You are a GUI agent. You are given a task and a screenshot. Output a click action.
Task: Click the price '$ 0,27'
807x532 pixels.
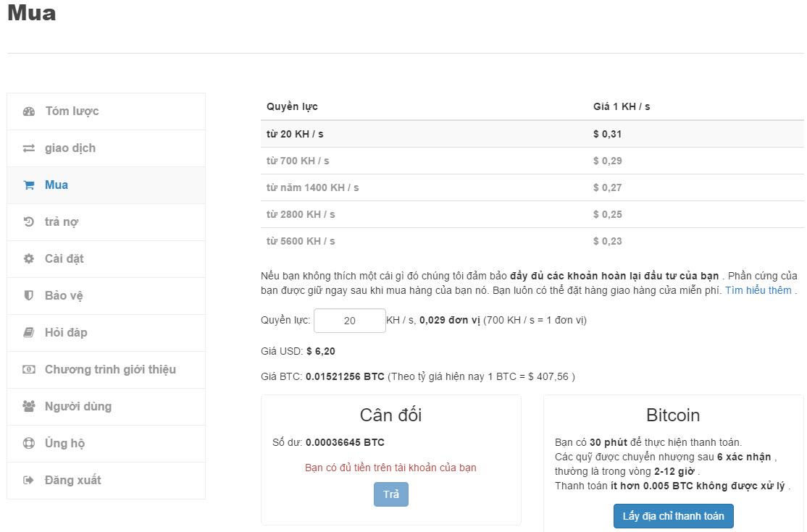coord(607,187)
